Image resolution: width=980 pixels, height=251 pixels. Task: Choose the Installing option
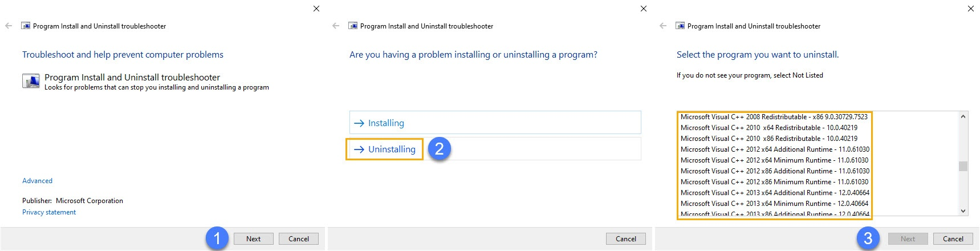(x=495, y=123)
